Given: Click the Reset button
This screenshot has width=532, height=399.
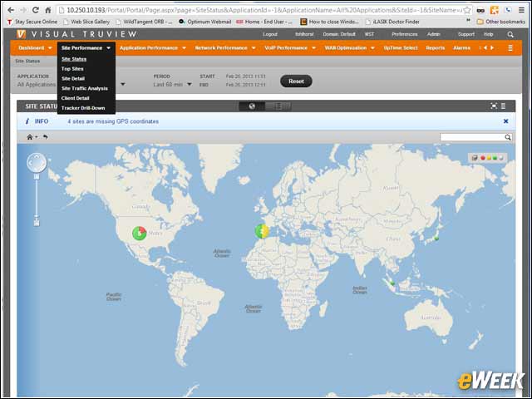Looking at the screenshot, I should coord(296,81).
